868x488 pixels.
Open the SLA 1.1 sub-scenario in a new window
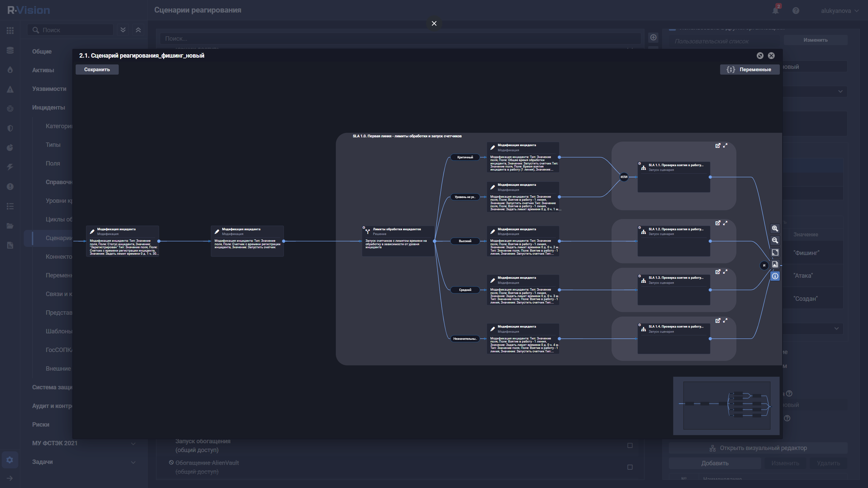(x=718, y=145)
